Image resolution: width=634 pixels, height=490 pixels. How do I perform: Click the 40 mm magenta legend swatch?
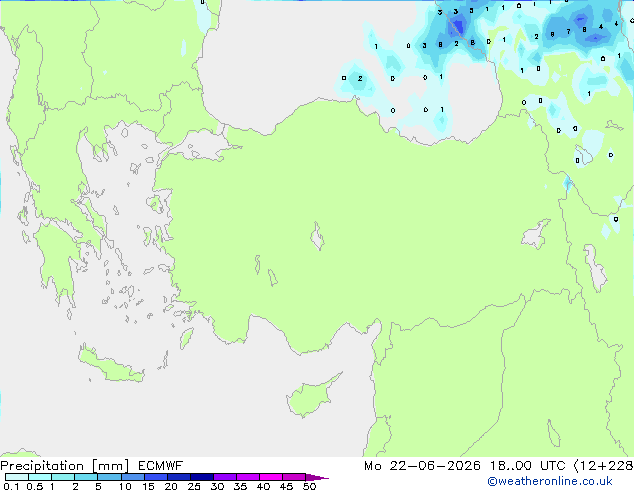point(271,477)
